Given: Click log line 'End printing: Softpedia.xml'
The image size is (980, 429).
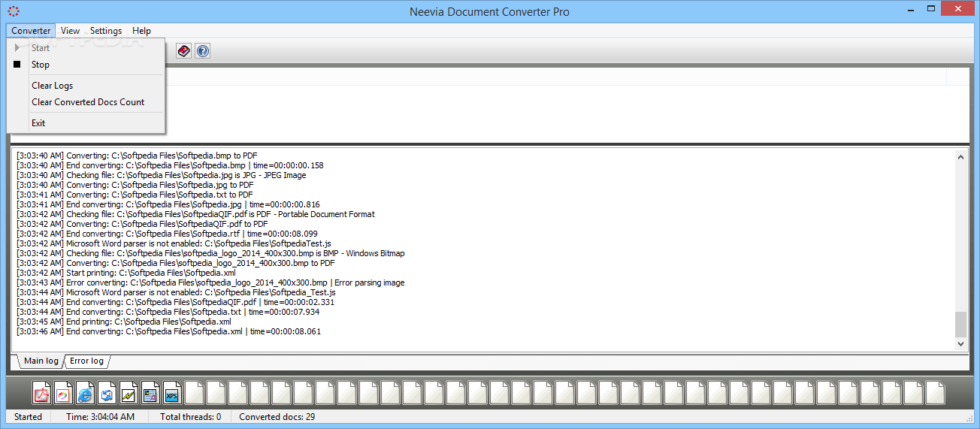Looking at the screenshot, I should pyautogui.click(x=123, y=322).
